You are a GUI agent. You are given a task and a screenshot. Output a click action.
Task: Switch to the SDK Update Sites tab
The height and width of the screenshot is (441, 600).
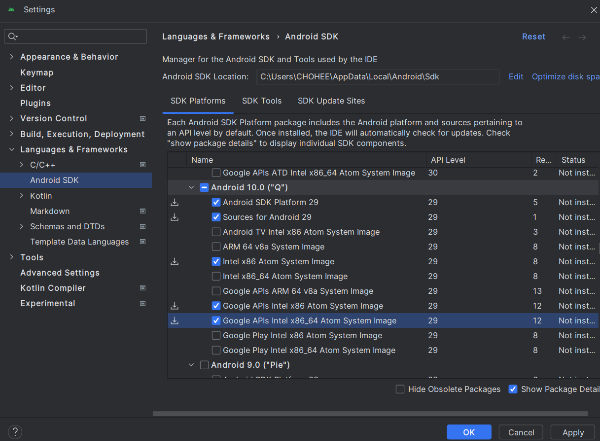tap(331, 101)
